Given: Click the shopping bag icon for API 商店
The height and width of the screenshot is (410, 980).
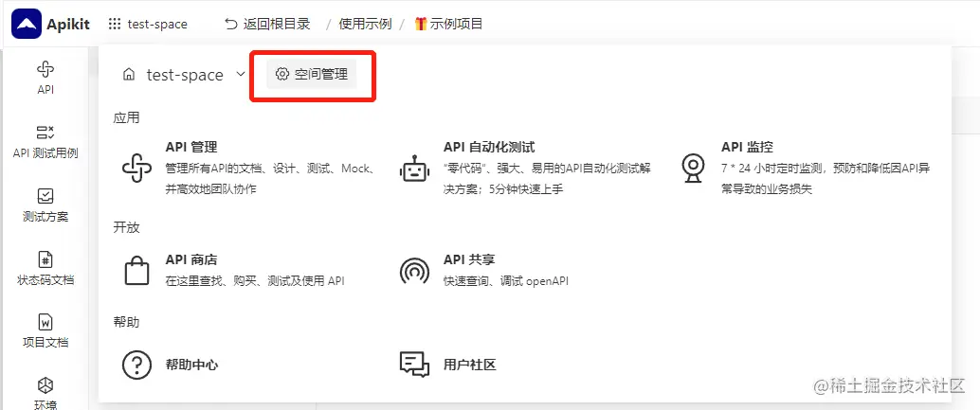Looking at the screenshot, I should 136,270.
